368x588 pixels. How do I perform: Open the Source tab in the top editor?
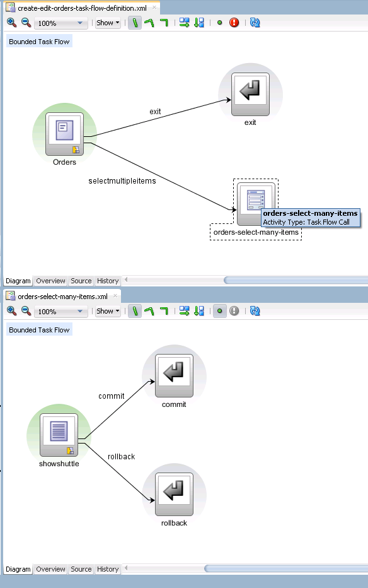click(x=81, y=281)
